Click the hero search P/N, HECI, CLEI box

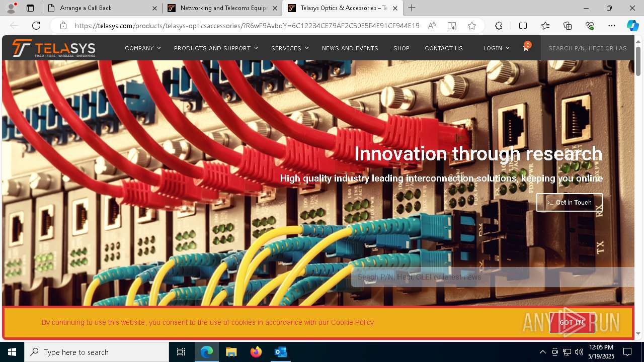point(492,277)
